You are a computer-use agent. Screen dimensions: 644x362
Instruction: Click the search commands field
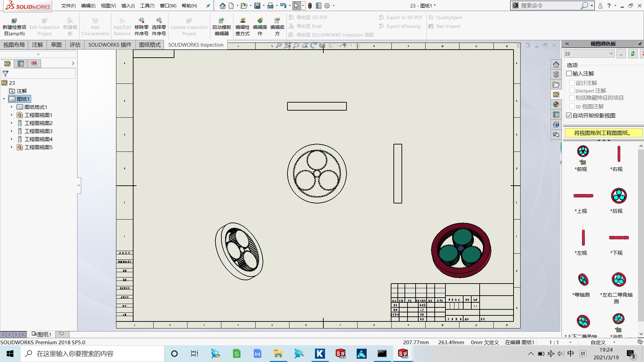pyautogui.click(x=550, y=6)
